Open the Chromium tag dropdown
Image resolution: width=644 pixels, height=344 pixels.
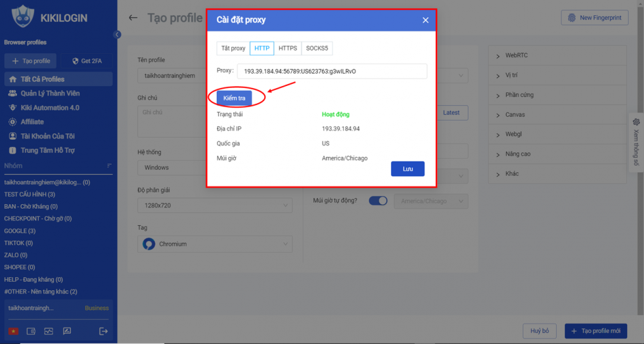[x=215, y=244]
